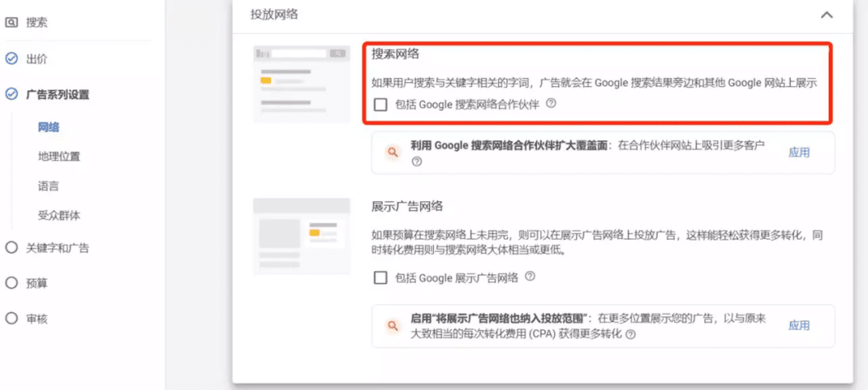Viewport: 868px width, 390px height.
Task: Click help icon beside 展示广告网络 checkbox
Action: (530, 277)
